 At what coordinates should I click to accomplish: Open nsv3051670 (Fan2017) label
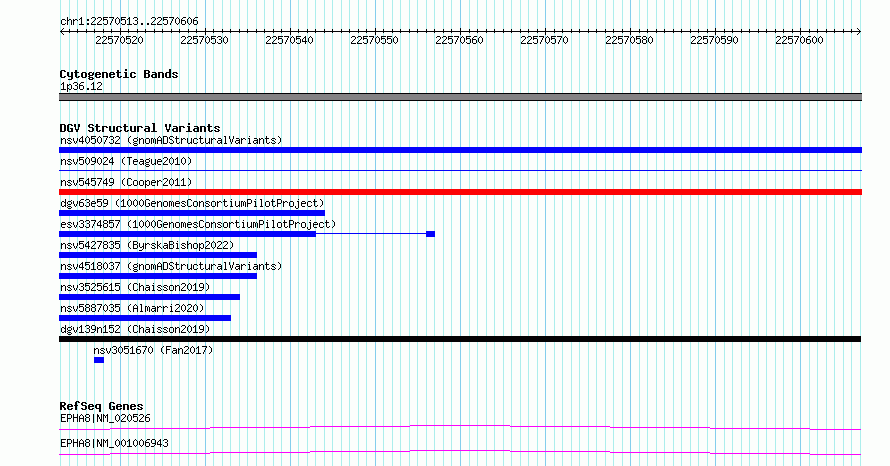pyautogui.click(x=153, y=350)
